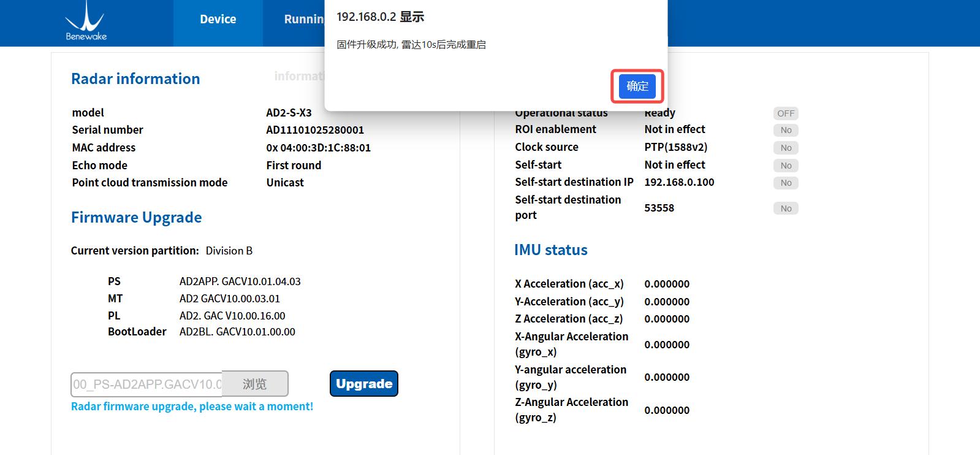Screen dimensions: 980x455
Task: Click the Y-angular acceleration (gyro_y) value
Action: (667, 377)
